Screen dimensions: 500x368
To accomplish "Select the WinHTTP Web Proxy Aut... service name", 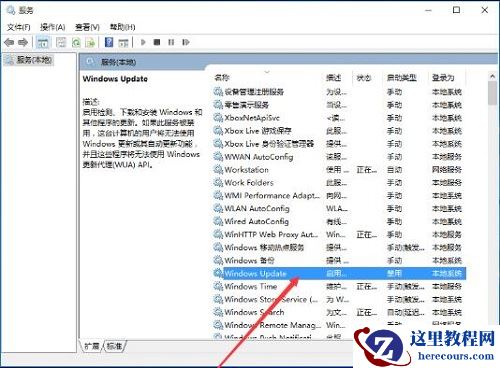I will 271,234.
